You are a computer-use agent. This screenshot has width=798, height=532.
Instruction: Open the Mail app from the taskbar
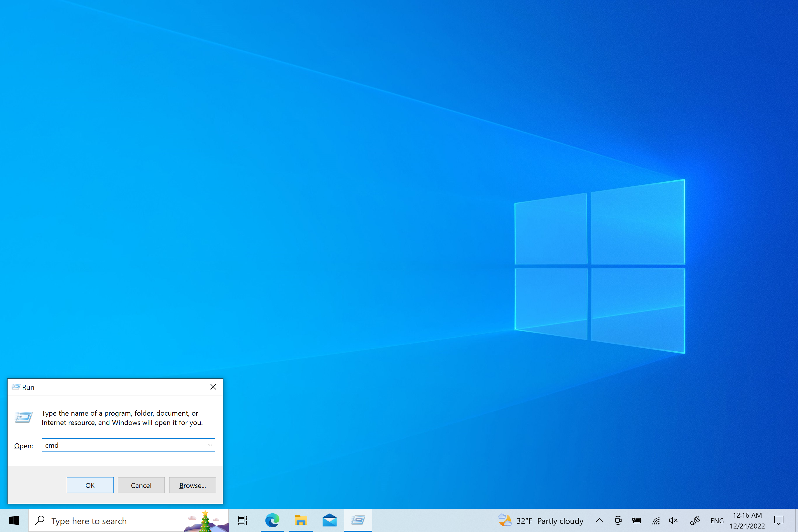point(329,520)
